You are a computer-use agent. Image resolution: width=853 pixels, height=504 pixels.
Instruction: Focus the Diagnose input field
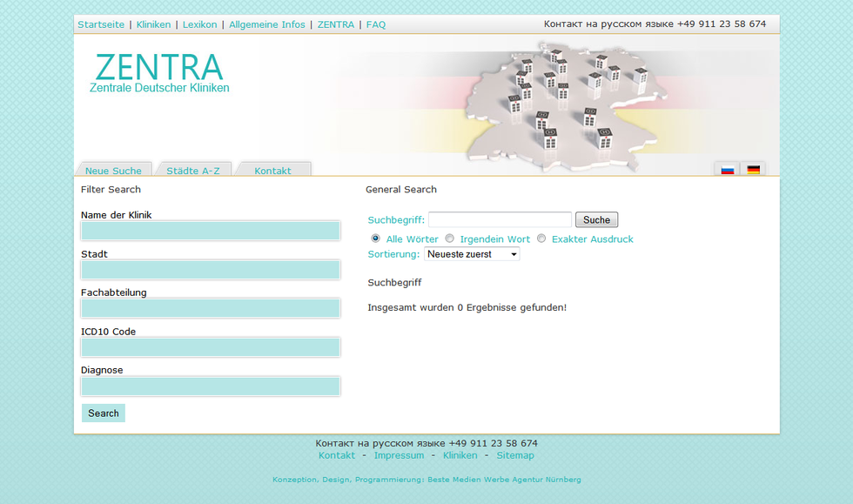click(211, 386)
